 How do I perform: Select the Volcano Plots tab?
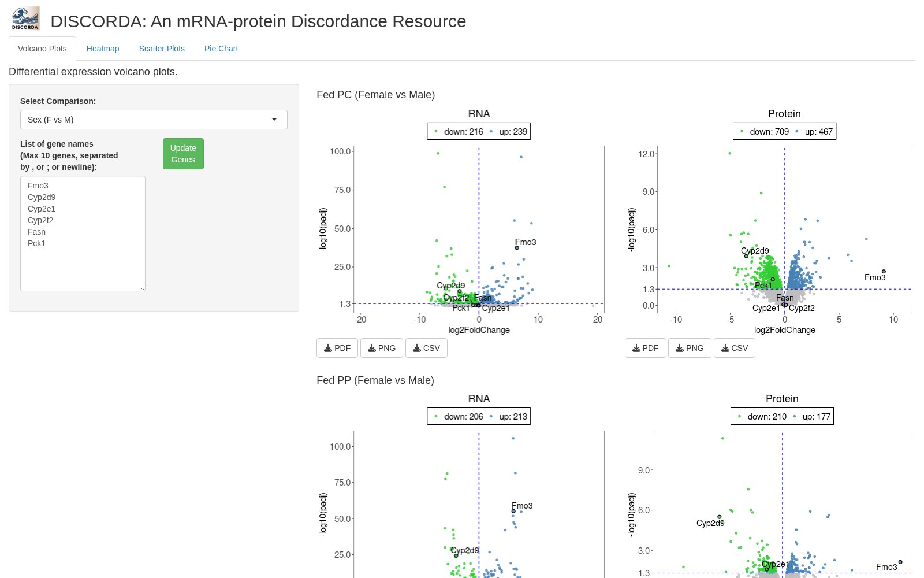[x=42, y=49]
